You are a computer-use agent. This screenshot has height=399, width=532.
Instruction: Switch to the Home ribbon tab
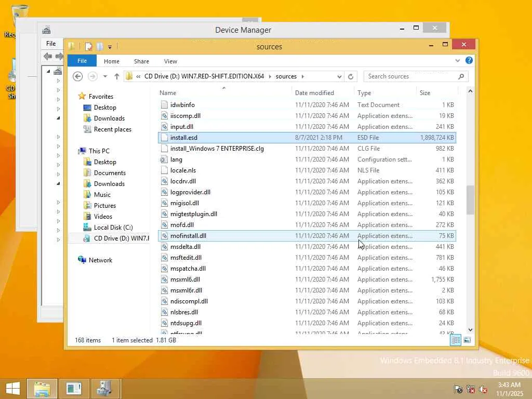click(111, 61)
